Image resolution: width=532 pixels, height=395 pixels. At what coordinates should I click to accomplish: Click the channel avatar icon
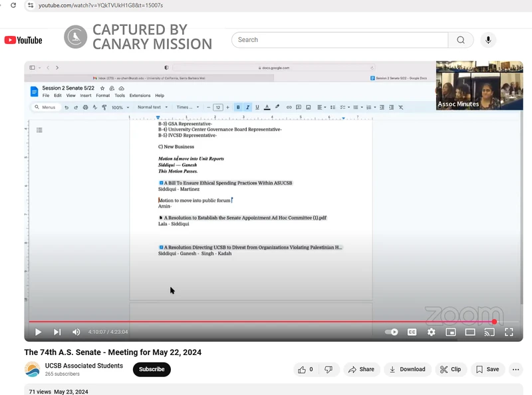[32, 369]
